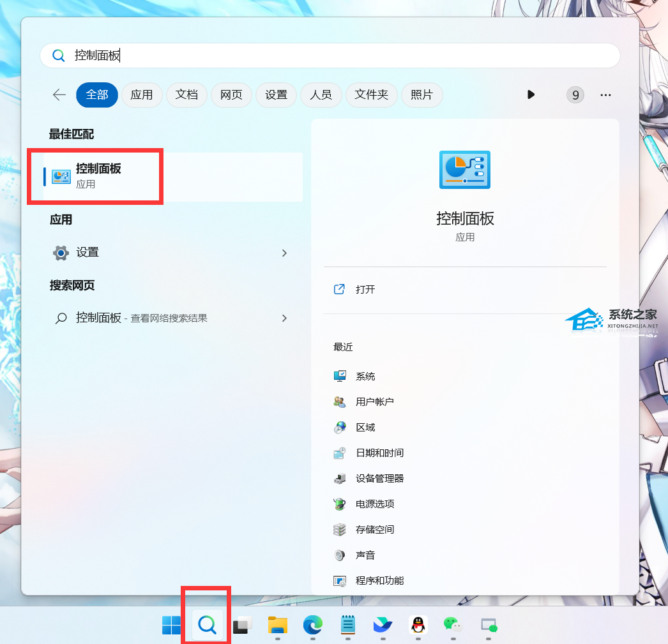This screenshot has width=668, height=644.
Task: Click the 存储空间 drives icon
Action: tap(340, 530)
